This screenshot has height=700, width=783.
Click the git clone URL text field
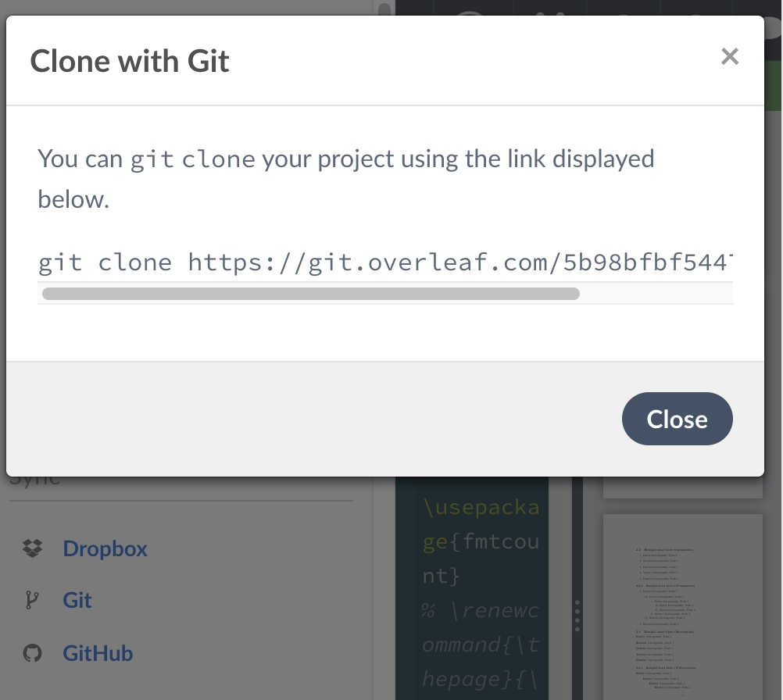click(384, 262)
